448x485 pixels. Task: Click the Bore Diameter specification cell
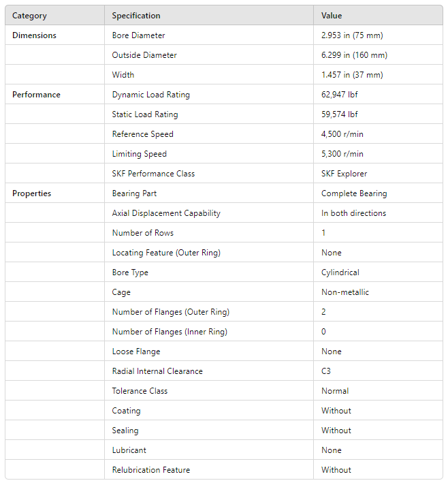click(x=138, y=35)
